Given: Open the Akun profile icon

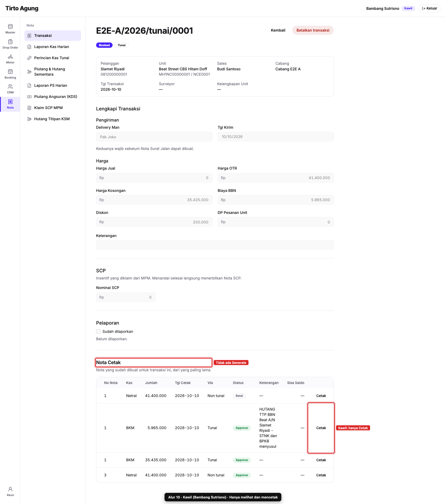Looking at the screenshot, I should [x=10, y=489].
